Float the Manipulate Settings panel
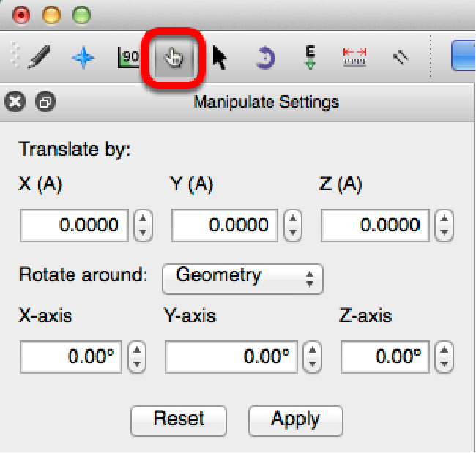 (x=45, y=102)
